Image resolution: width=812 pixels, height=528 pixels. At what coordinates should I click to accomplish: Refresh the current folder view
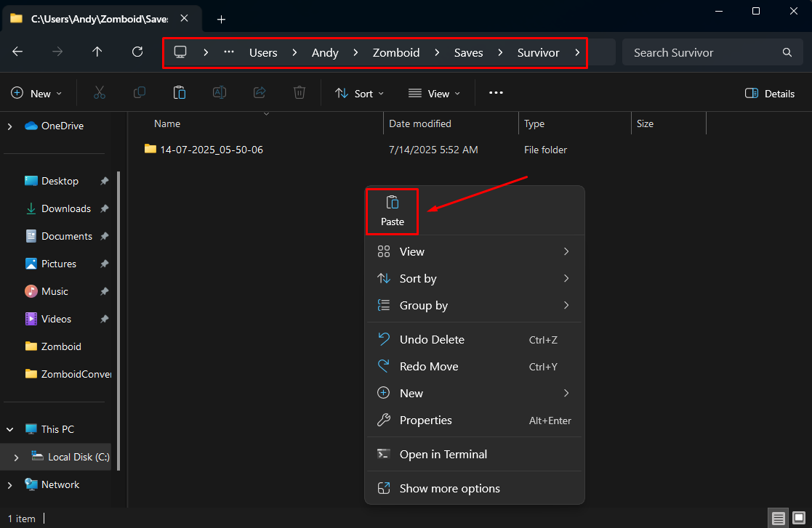(137, 52)
